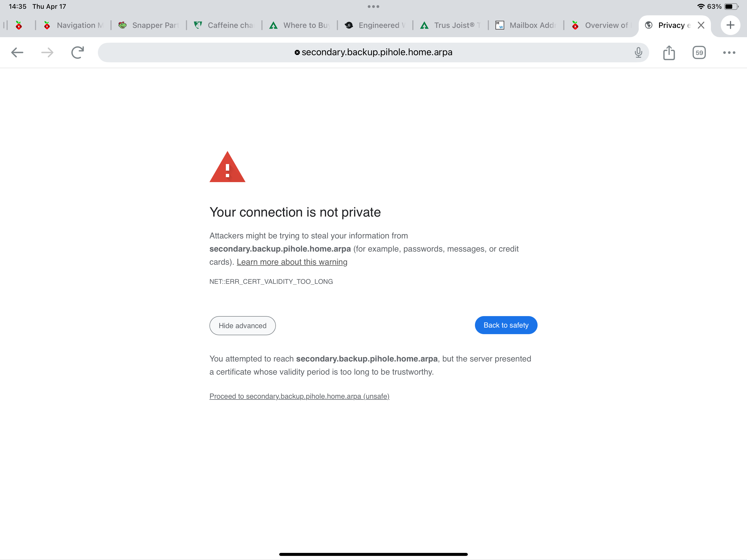The height and width of the screenshot is (560, 747).
Task: Reload the page with the refresh icon
Action: (x=78, y=52)
